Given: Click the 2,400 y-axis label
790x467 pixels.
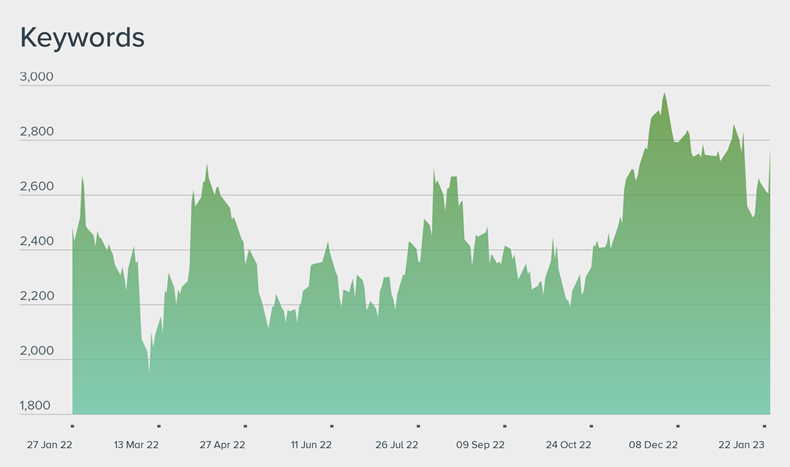Looking at the screenshot, I should pos(37,242).
